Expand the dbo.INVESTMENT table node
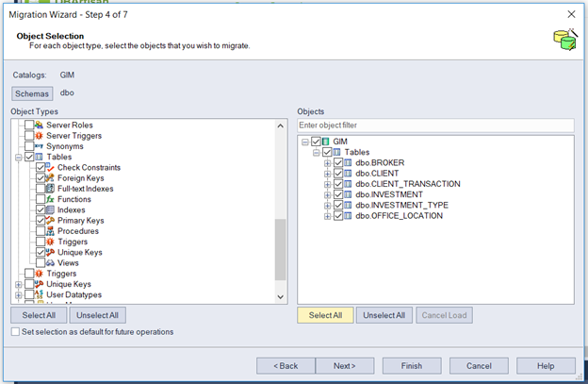 [x=327, y=195]
